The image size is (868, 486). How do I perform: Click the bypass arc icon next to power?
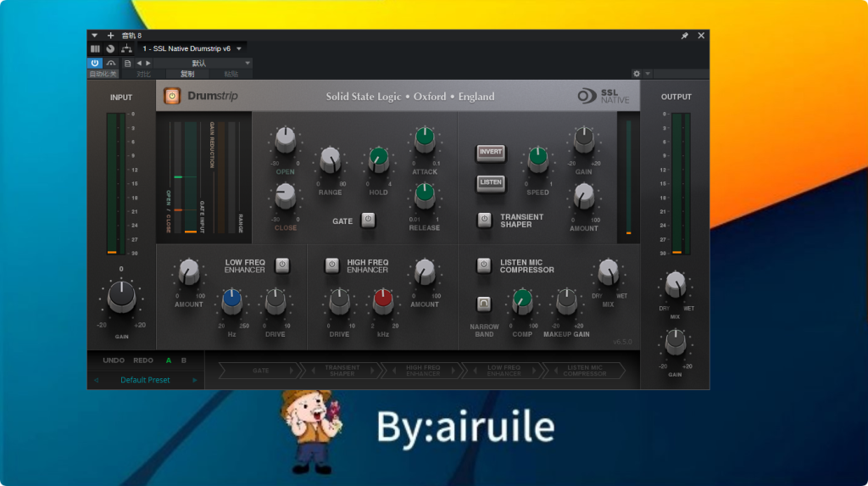click(x=111, y=63)
